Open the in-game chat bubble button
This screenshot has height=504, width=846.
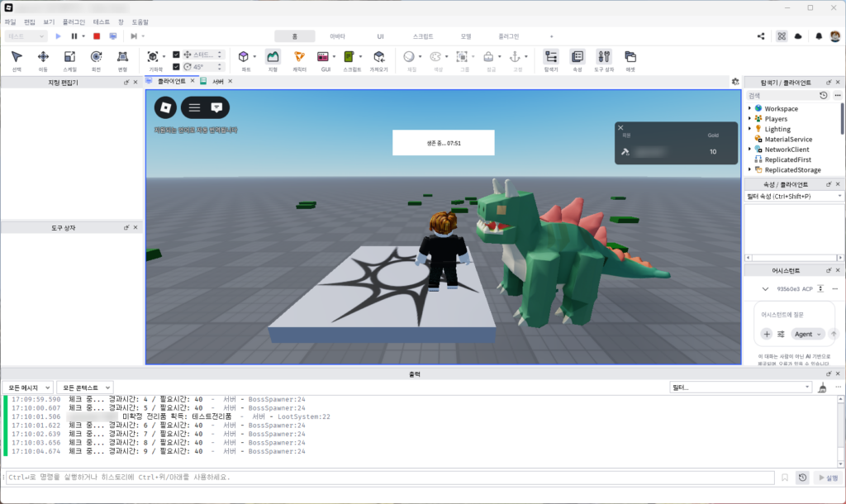coord(217,107)
